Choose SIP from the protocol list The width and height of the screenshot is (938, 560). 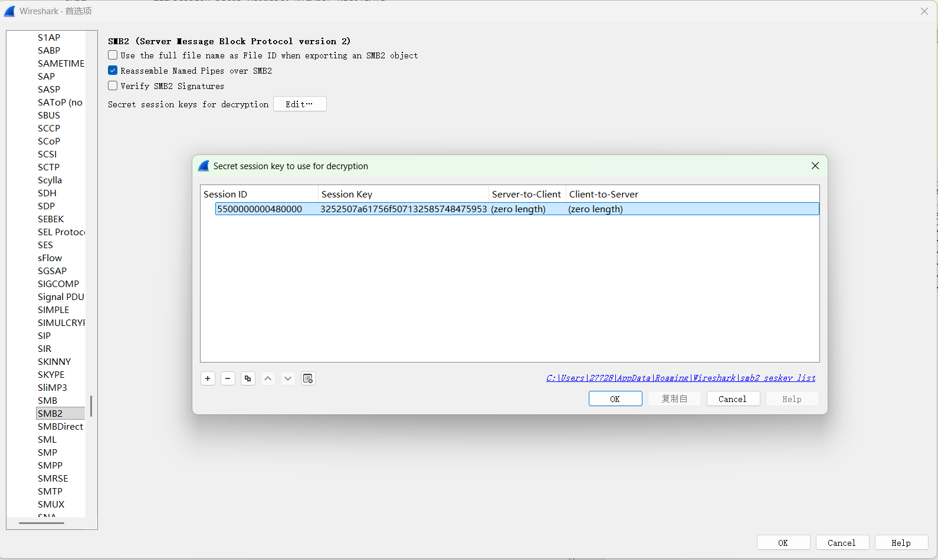click(x=44, y=336)
